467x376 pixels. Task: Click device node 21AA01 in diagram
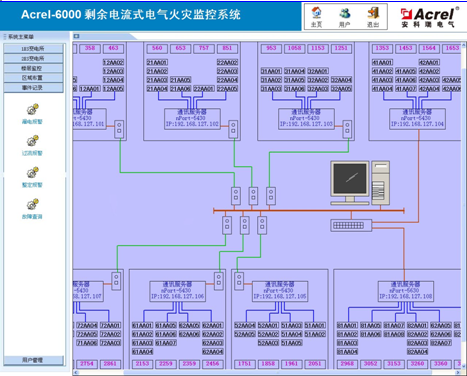[157, 62]
